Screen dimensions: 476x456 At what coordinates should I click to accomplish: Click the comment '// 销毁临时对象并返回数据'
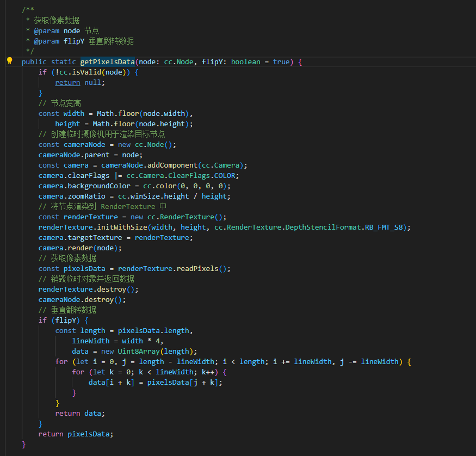click(86, 279)
